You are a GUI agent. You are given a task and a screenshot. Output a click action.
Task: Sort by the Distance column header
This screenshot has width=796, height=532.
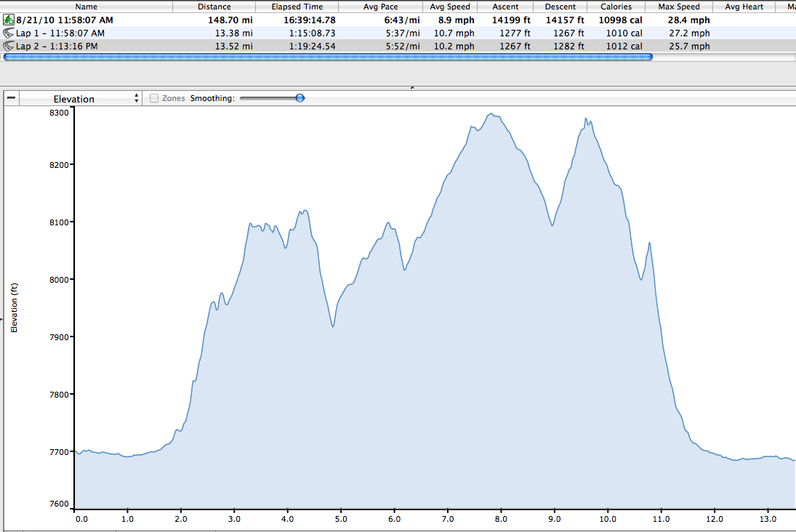click(214, 7)
